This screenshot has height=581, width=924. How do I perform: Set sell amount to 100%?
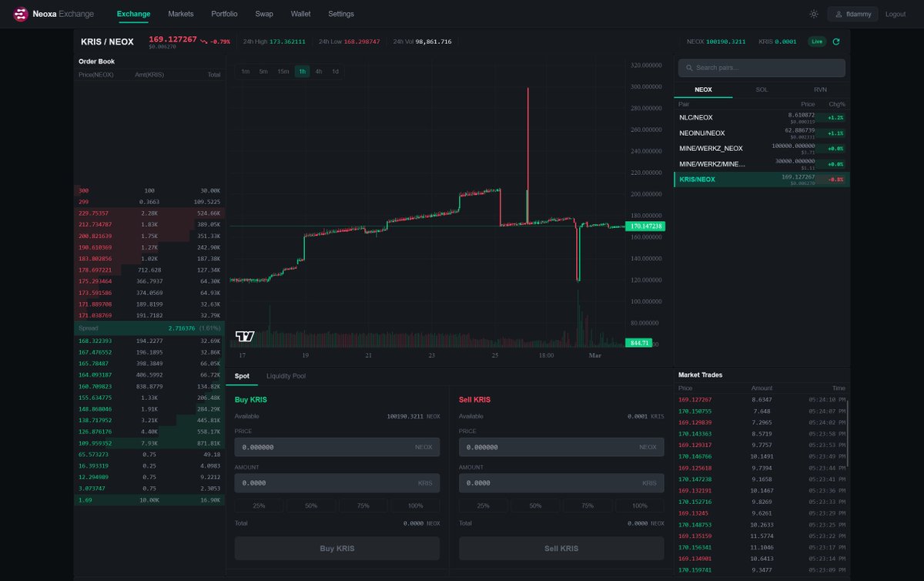(x=640, y=505)
